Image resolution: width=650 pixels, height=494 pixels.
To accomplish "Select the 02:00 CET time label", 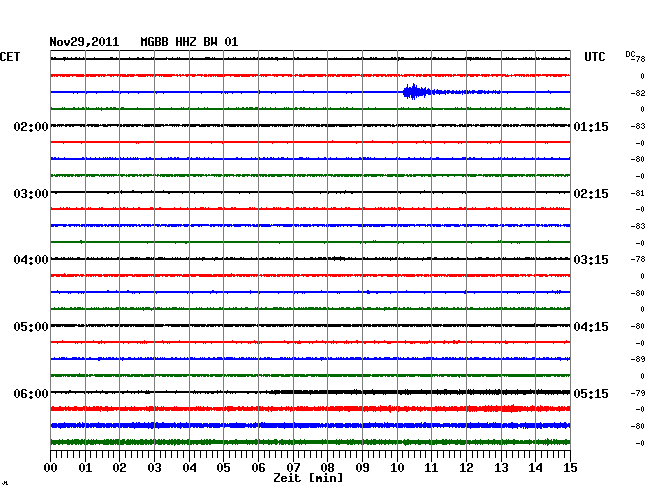I will coord(31,126).
